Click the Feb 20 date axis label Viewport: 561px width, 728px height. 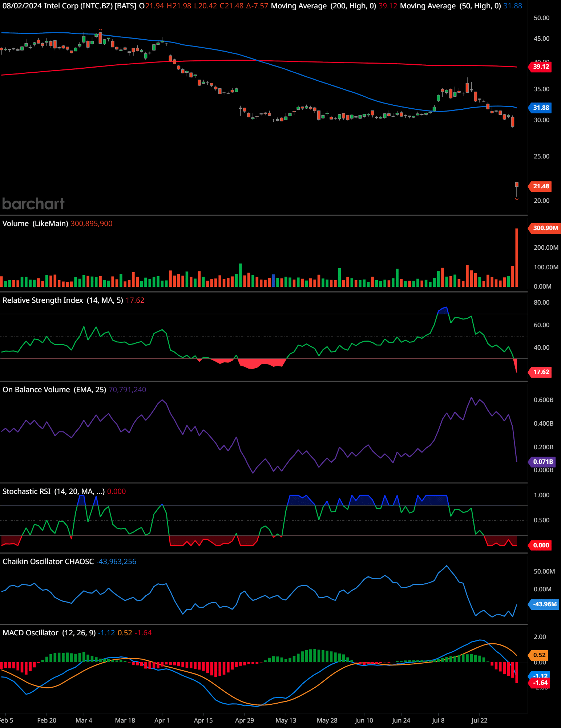(x=47, y=720)
